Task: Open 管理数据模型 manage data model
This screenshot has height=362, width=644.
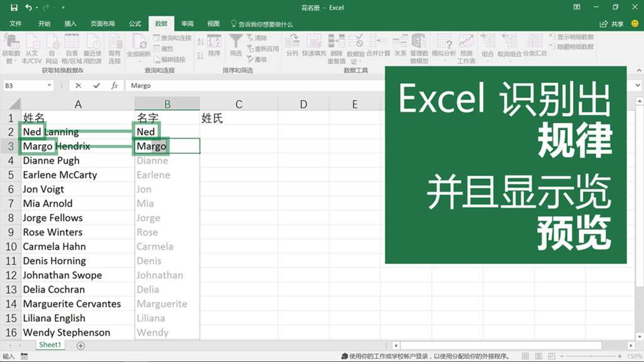Action: click(419, 49)
